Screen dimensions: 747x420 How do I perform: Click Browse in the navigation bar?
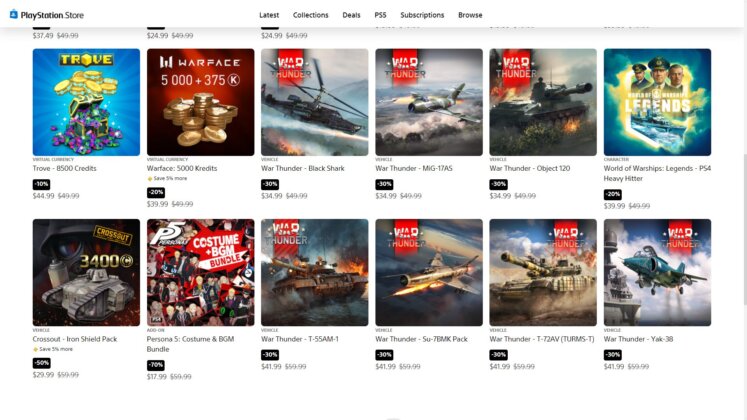pos(470,15)
